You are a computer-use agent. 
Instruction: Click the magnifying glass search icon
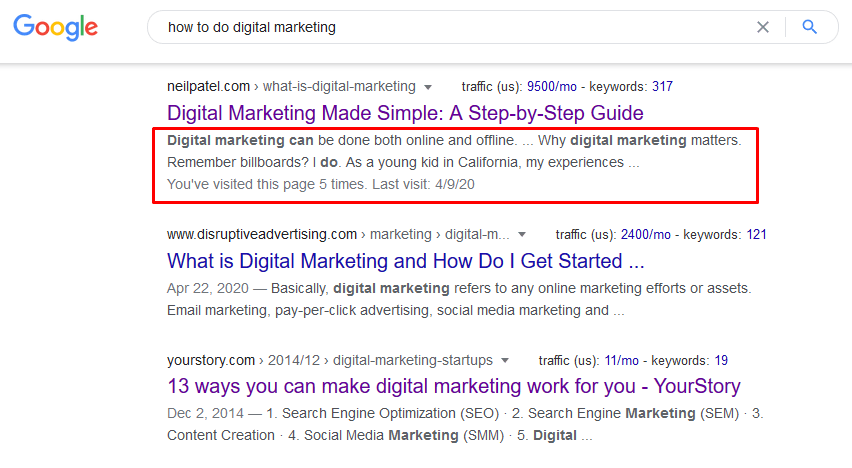click(810, 28)
